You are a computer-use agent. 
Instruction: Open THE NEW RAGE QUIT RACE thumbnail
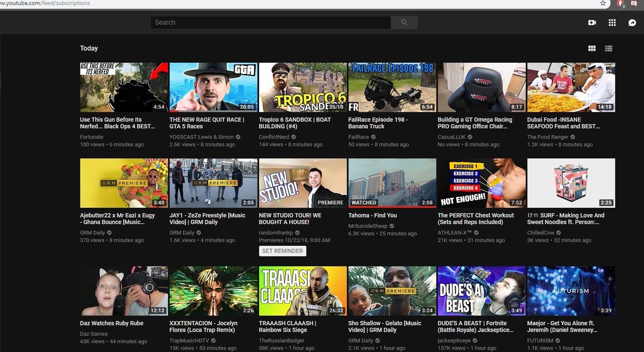tap(213, 87)
